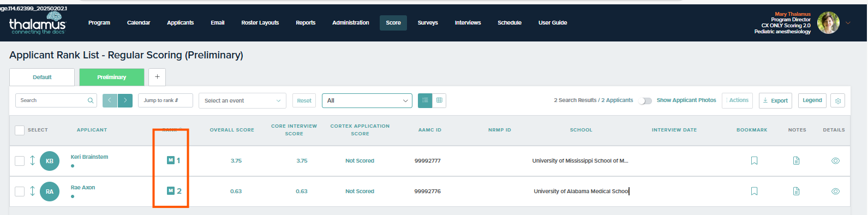
Task: Sort by Applicant column
Action: tap(92, 130)
